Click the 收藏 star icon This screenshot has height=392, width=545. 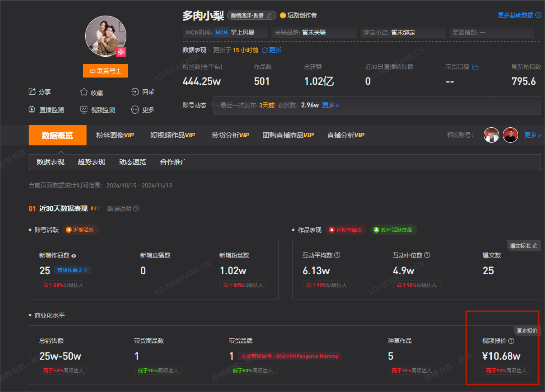click(x=84, y=92)
